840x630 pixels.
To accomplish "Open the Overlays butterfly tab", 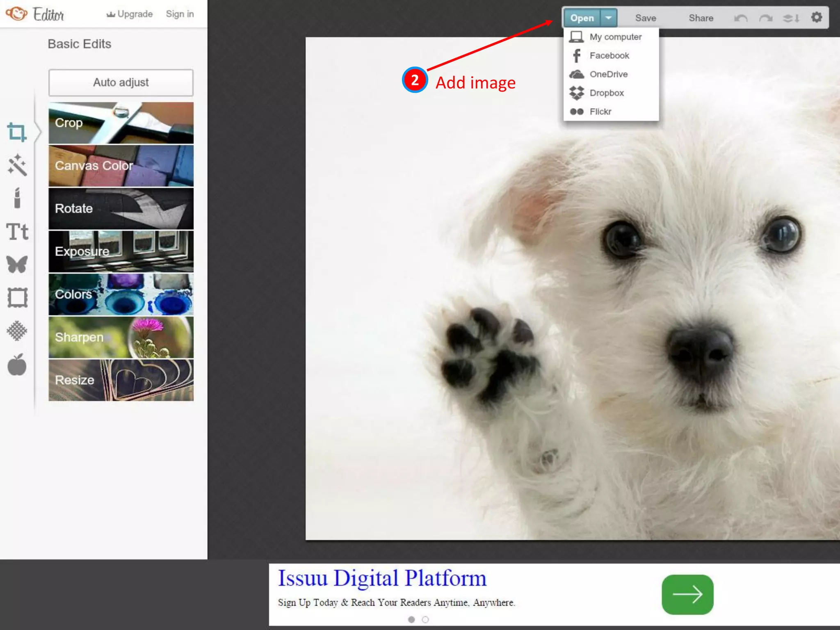I will (x=17, y=265).
